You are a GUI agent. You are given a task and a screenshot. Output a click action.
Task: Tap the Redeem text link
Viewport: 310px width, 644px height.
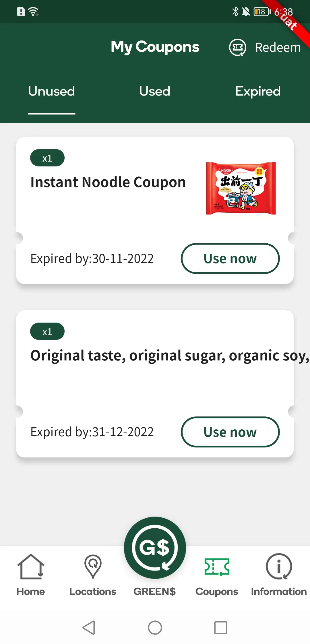click(x=278, y=47)
